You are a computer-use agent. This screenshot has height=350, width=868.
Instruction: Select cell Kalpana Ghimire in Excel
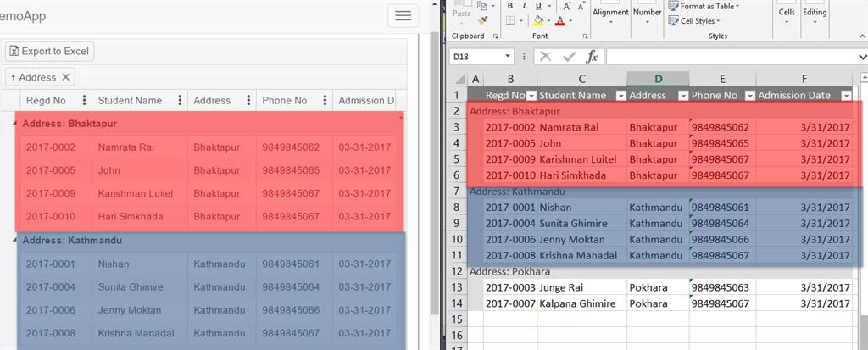tap(581, 303)
